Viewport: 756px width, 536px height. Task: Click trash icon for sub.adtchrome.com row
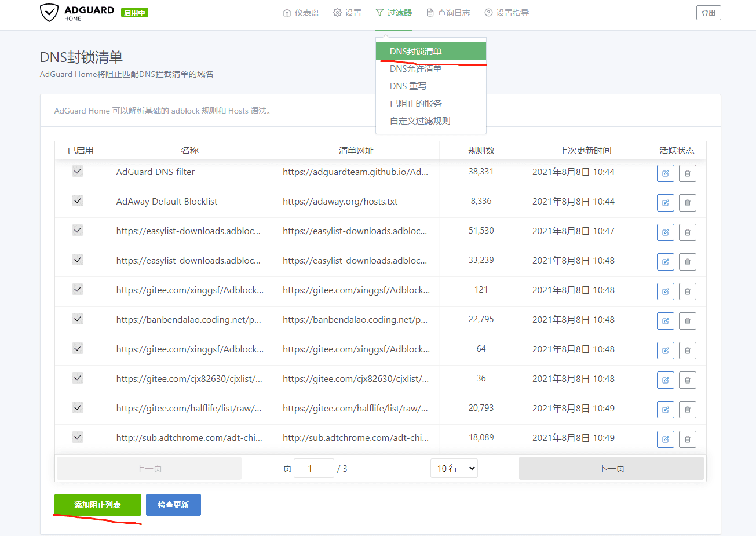687,439
